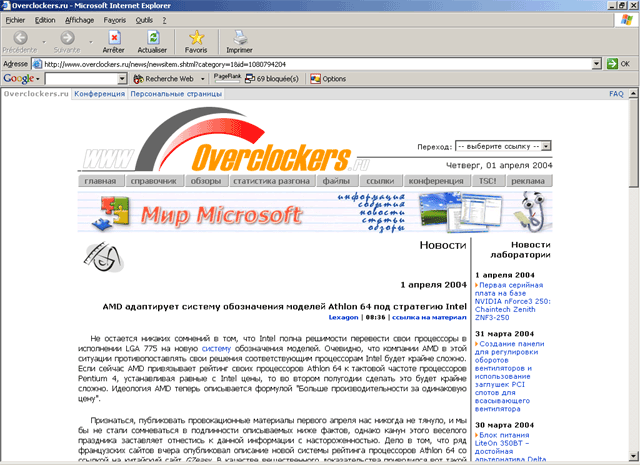Screen dimensions: 640x465
Task: Click the Suivante forward arrow icon
Action: pyautogui.click(x=67, y=38)
